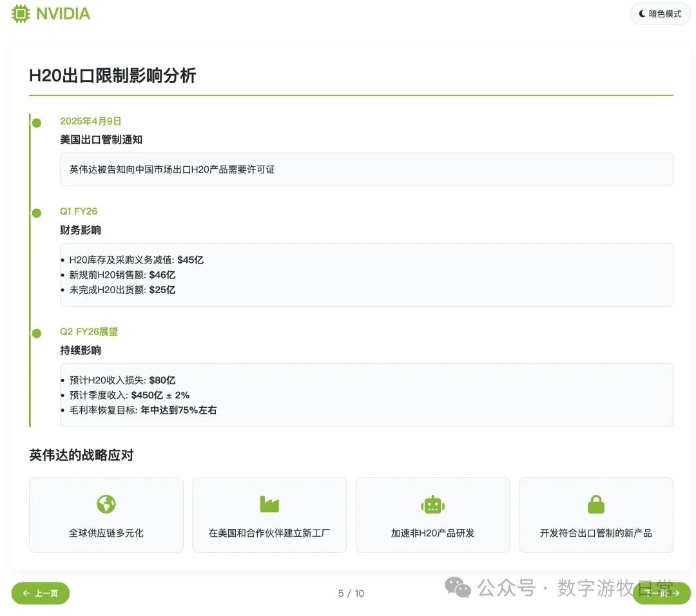Screen dimensions: 696x616
Task: Select the robot icon for 加速非H20产品研发
Action: tap(432, 505)
